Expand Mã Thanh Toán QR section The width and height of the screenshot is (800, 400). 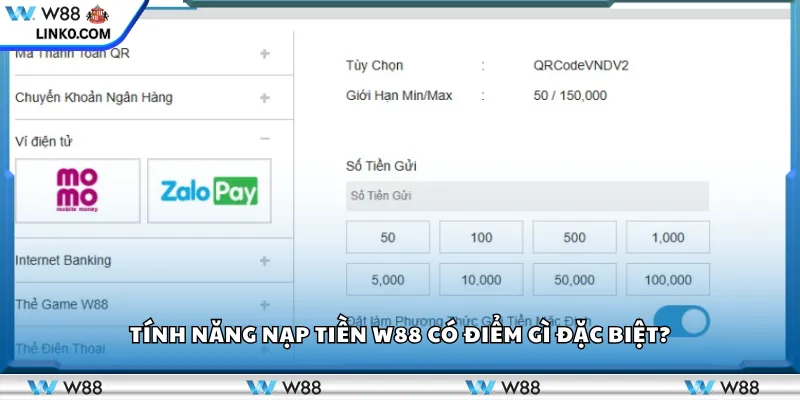point(265,54)
